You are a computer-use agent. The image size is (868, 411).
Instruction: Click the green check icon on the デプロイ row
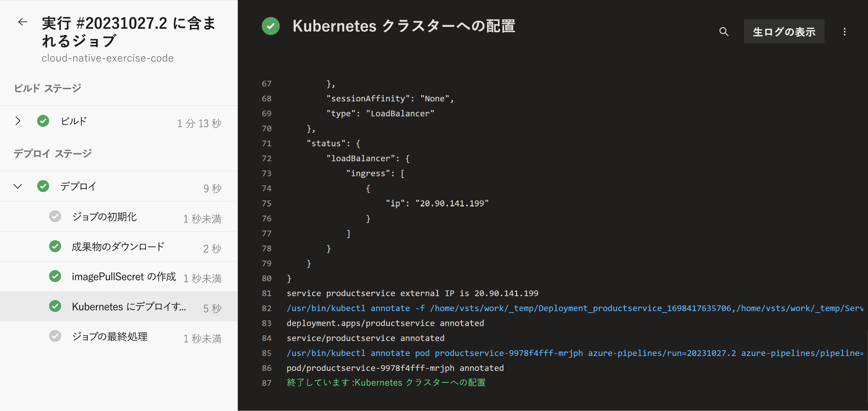43,186
